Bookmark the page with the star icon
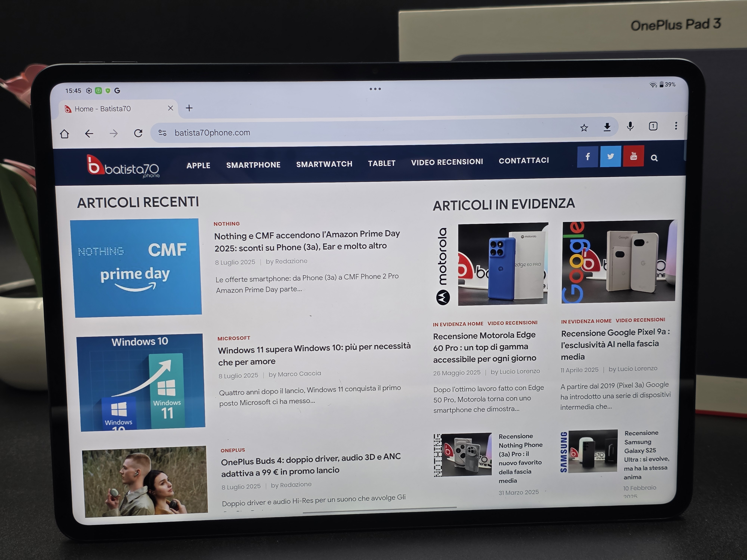Viewport: 747px width, 560px height. pyautogui.click(x=584, y=128)
